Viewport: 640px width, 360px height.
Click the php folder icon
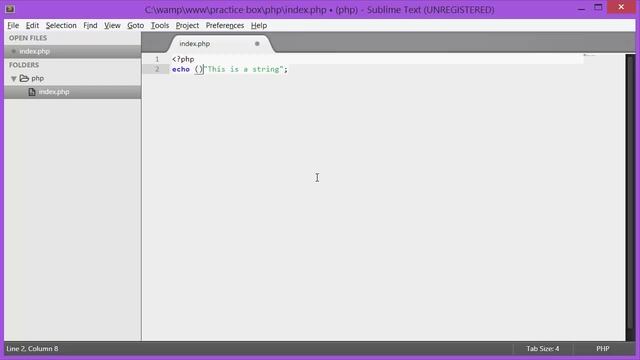pos(24,78)
